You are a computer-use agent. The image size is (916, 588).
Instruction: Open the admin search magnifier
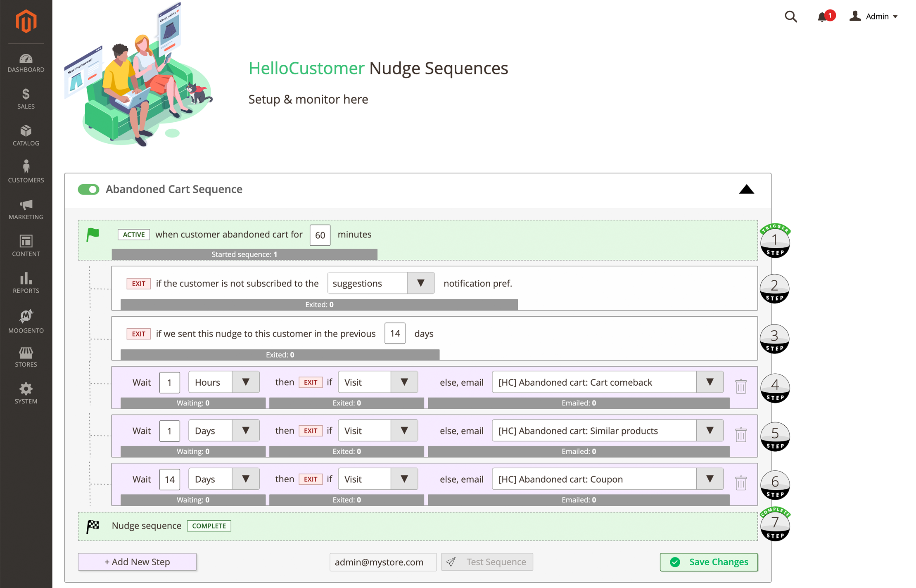(x=791, y=17)
